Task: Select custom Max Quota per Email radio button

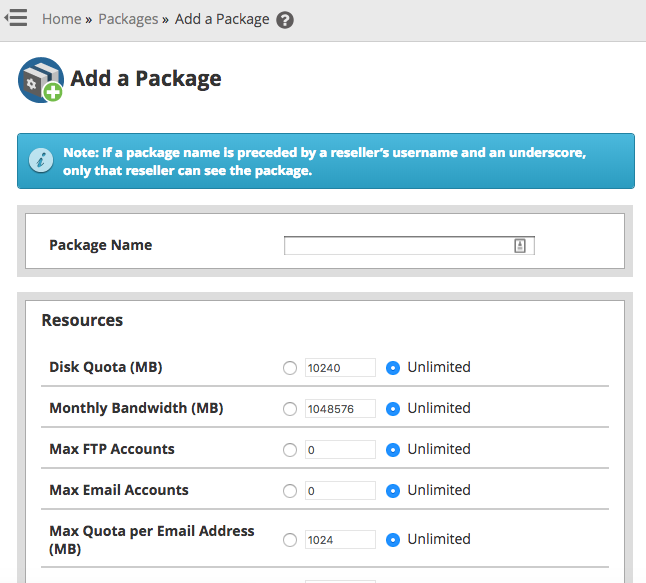Action: click(290, 540)
